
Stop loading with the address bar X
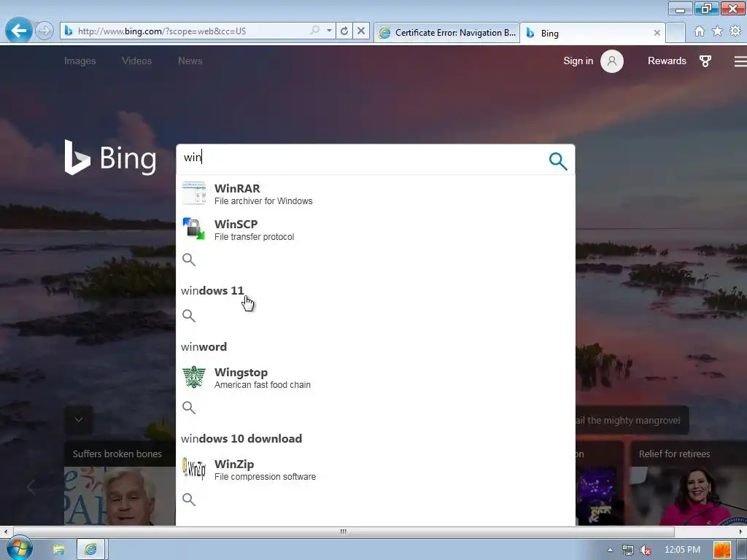click(x=361, y=31)
